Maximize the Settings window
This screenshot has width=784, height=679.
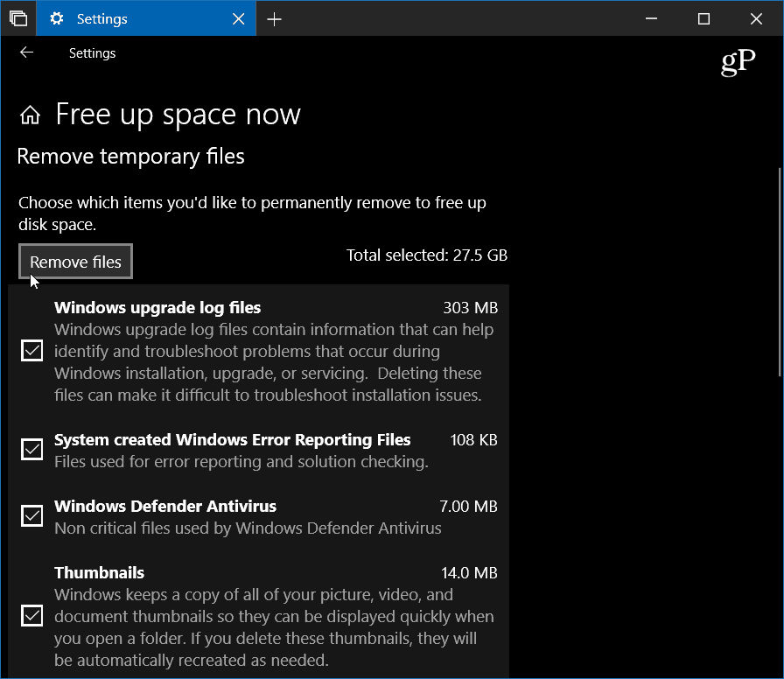[x=703, y=19]
